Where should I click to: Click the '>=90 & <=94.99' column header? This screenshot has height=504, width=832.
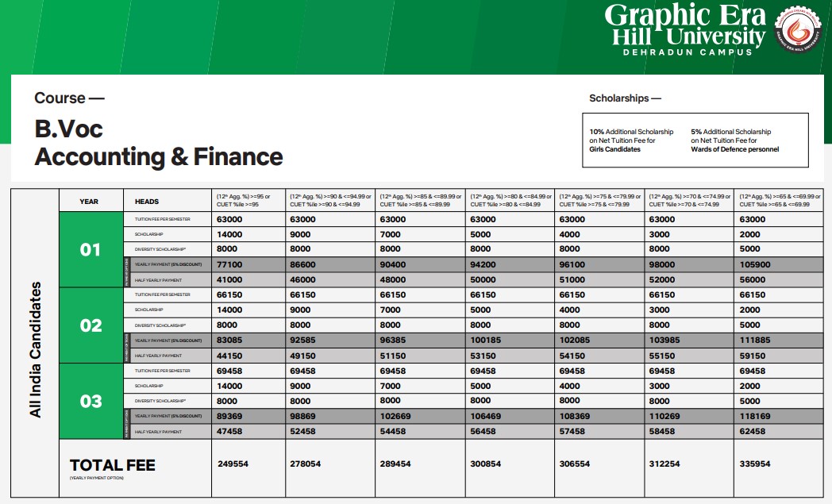(330, 201)
